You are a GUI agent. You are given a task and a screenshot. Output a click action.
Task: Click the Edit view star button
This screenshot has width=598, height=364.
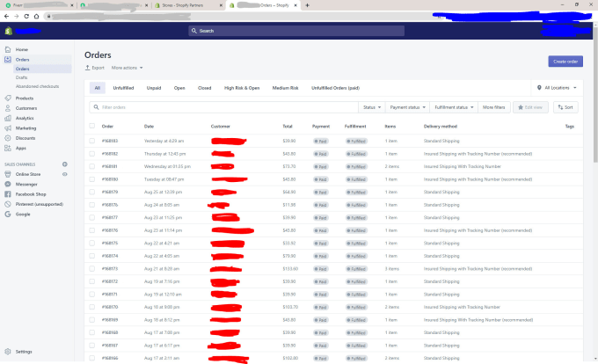pos(530,107)
